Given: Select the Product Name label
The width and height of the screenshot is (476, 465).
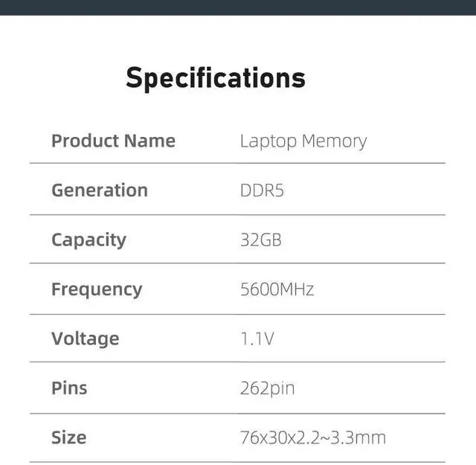Looking at the screenshot, I should 113,141.
